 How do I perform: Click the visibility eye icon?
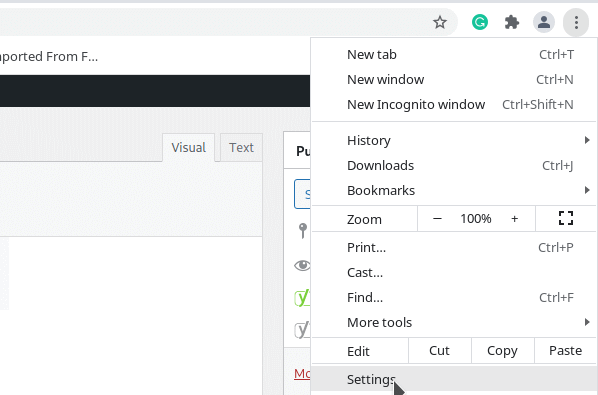coord(302,265)
